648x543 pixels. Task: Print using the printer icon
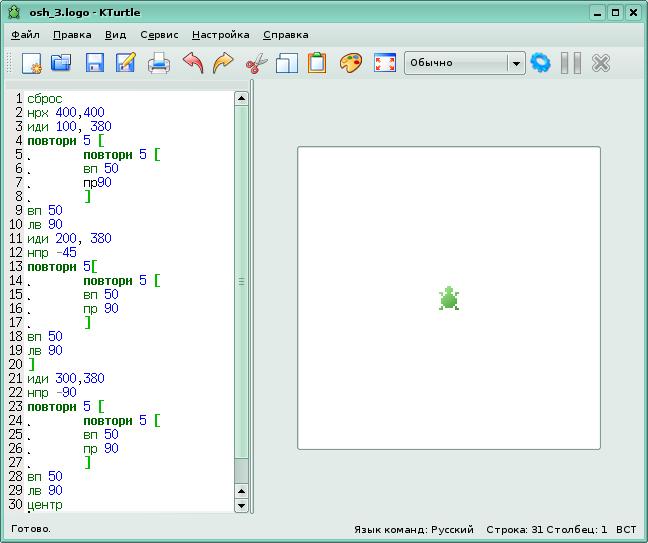click(x=159, y=63)
